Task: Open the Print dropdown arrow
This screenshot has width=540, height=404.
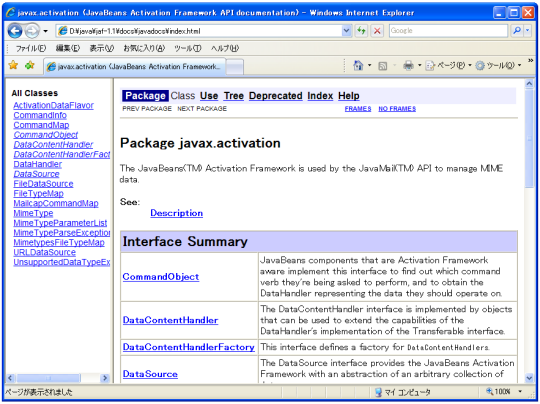Action: pyautogui.click(x=419, y=65)
